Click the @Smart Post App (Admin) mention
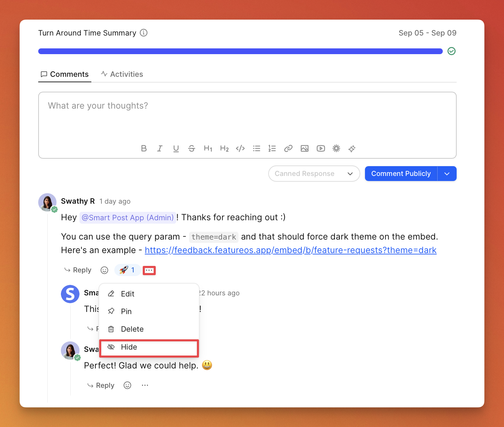Viewport: 504px width, 427px height. [x=128, y=218]
